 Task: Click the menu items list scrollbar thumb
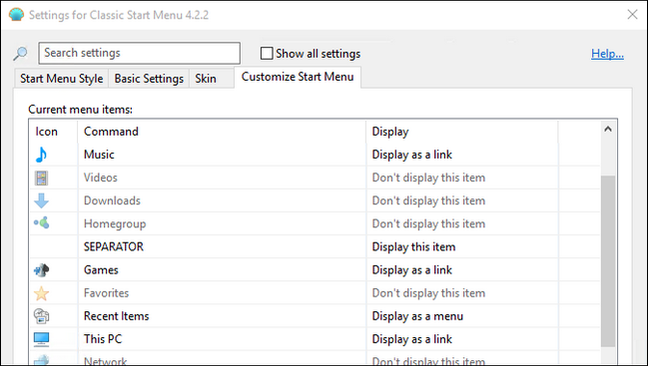(x=608, y=261)
